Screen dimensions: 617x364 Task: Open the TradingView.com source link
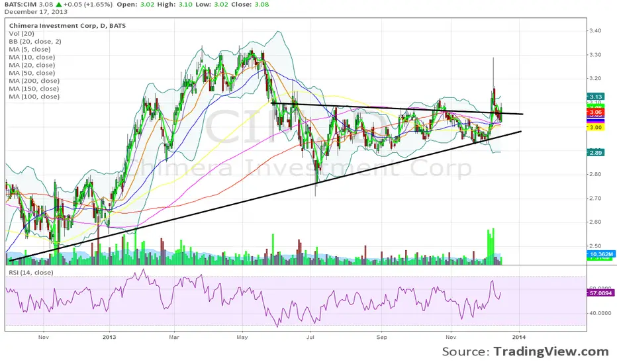point(551,351)
